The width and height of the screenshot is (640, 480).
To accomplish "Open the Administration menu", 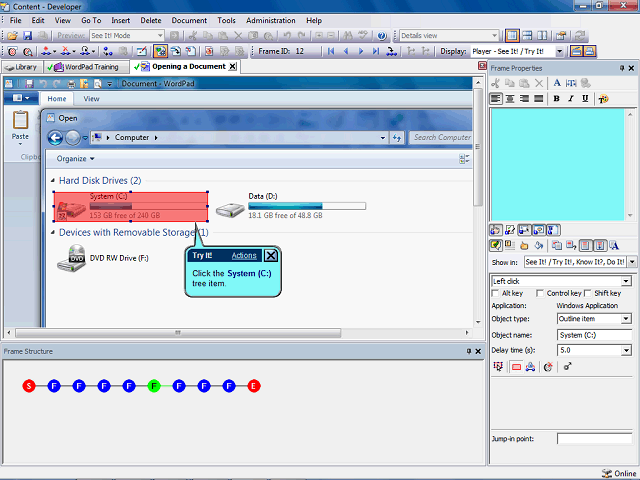I will [271, 20].
